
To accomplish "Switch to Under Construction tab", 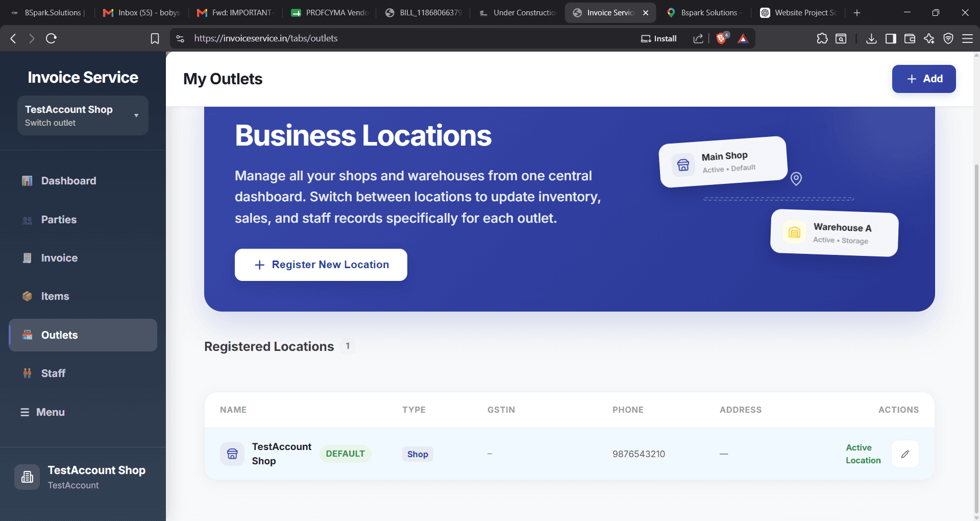I will (x=517, y=13).
